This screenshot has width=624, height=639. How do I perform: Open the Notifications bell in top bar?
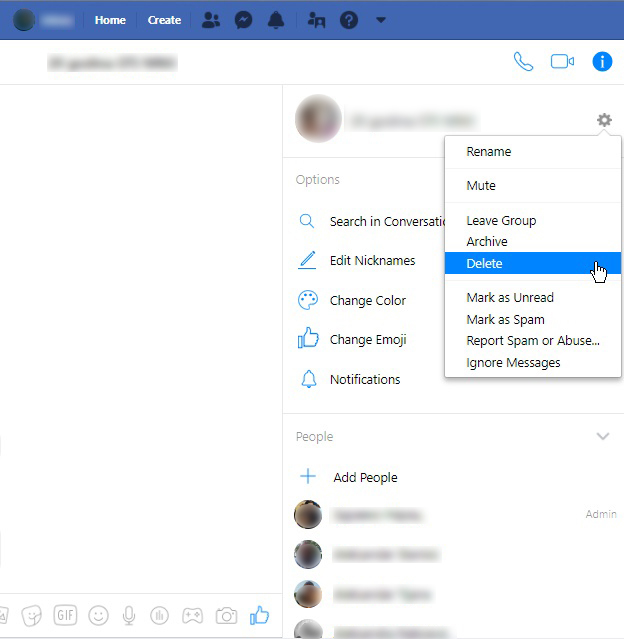[276, 20]
